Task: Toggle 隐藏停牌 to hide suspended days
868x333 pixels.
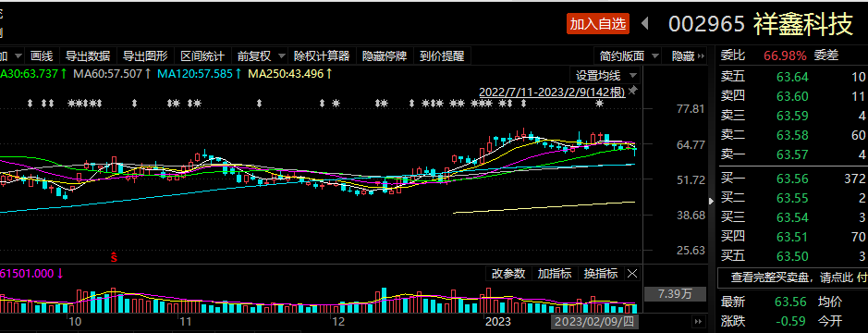Action: tap(385, 55)
